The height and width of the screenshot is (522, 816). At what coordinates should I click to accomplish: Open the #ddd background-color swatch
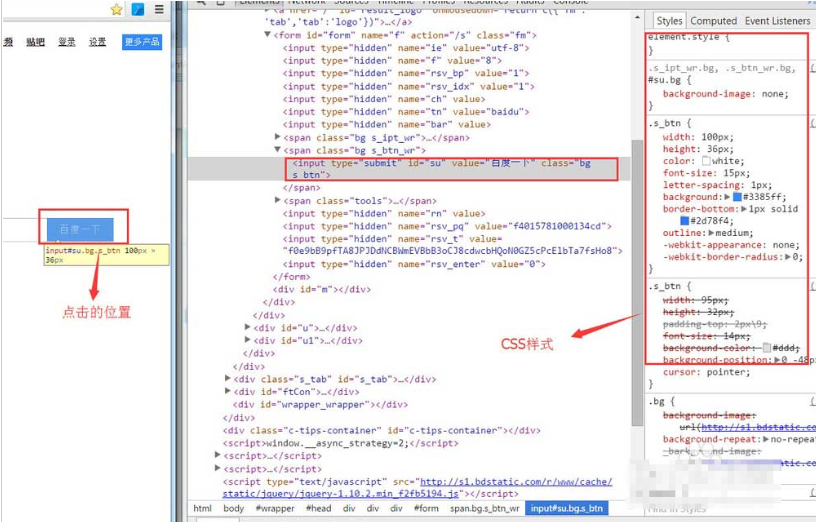coord(767,348)
